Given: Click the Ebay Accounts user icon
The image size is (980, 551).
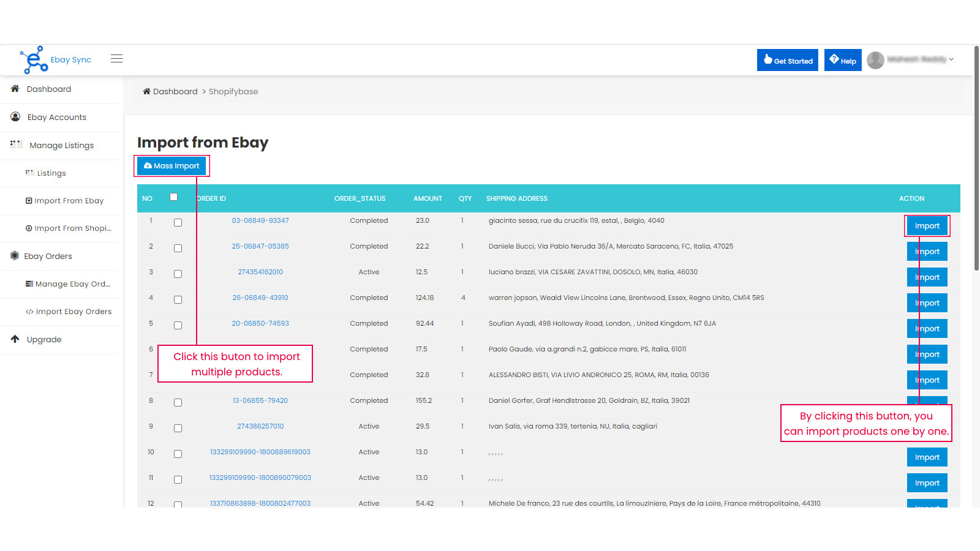Looking at the screenshot, I should (x=15, y=116).
